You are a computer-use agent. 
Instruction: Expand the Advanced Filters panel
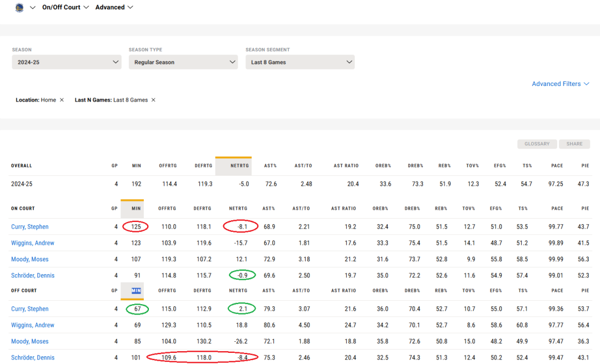pos(560,84)
